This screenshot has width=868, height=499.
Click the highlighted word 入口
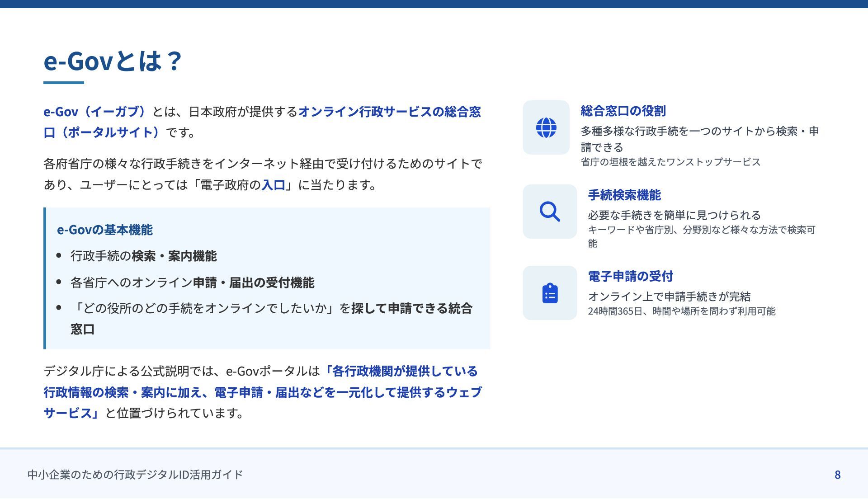click(274, 185)
